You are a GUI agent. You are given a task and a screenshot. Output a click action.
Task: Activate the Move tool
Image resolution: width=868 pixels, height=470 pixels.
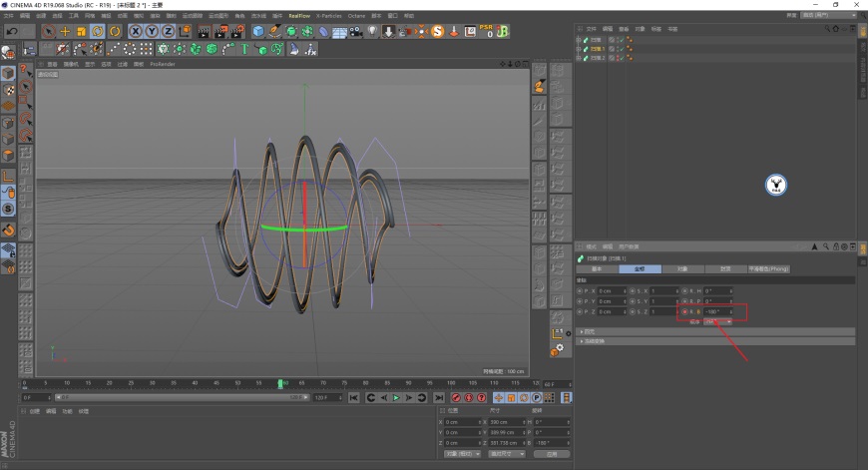coord(65,32)
